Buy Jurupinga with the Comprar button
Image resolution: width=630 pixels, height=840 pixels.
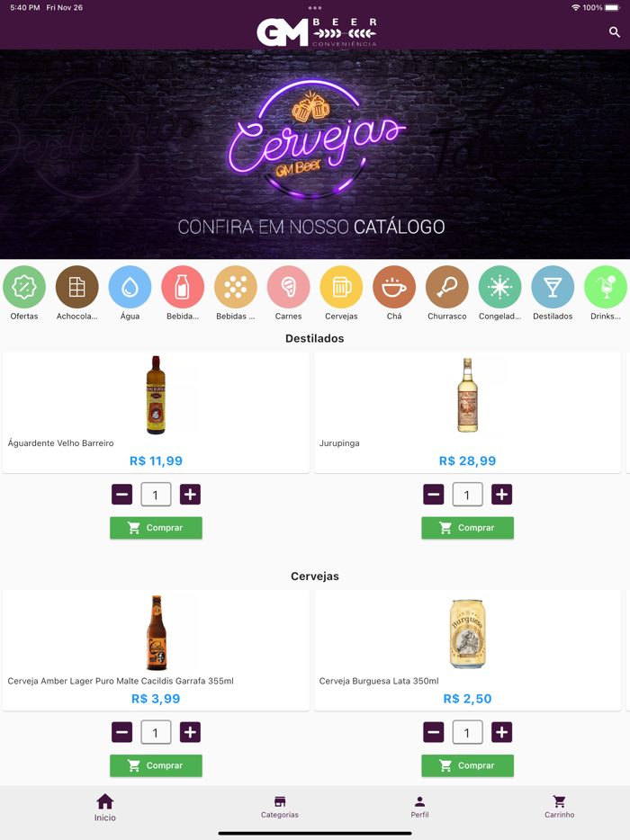point(467,528)
